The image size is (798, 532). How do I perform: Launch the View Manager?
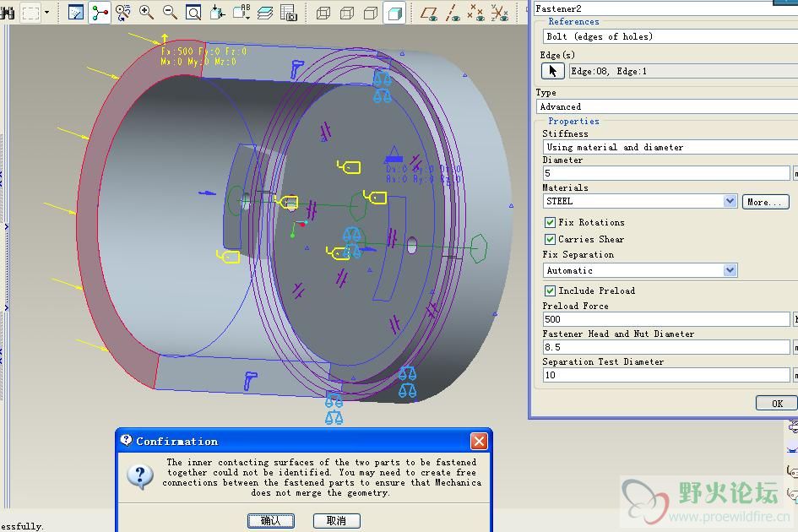[289, 12]
